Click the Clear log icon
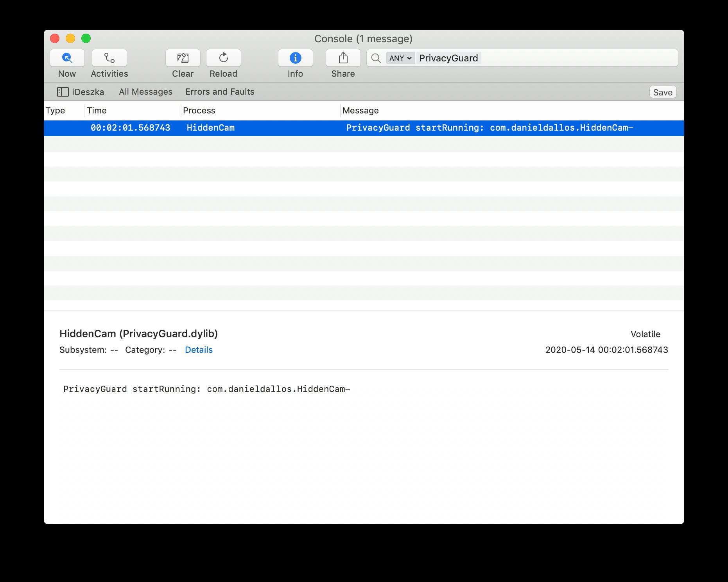The image size is (728, 582). pos(183,58)
